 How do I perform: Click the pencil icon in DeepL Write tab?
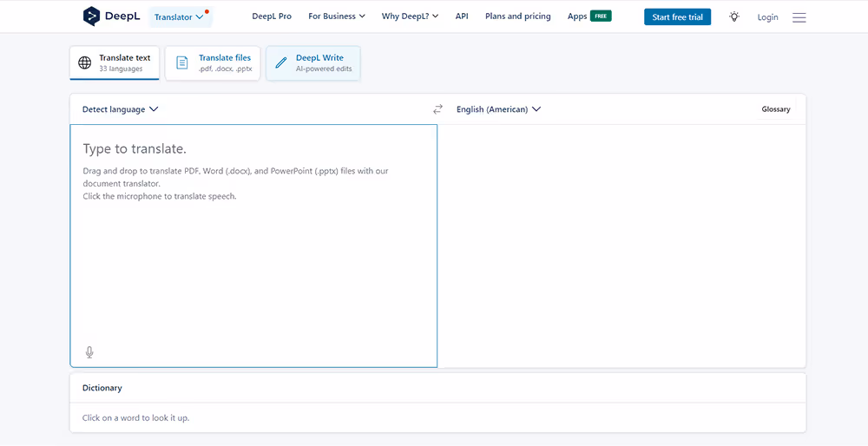click(x=281, y=62)
